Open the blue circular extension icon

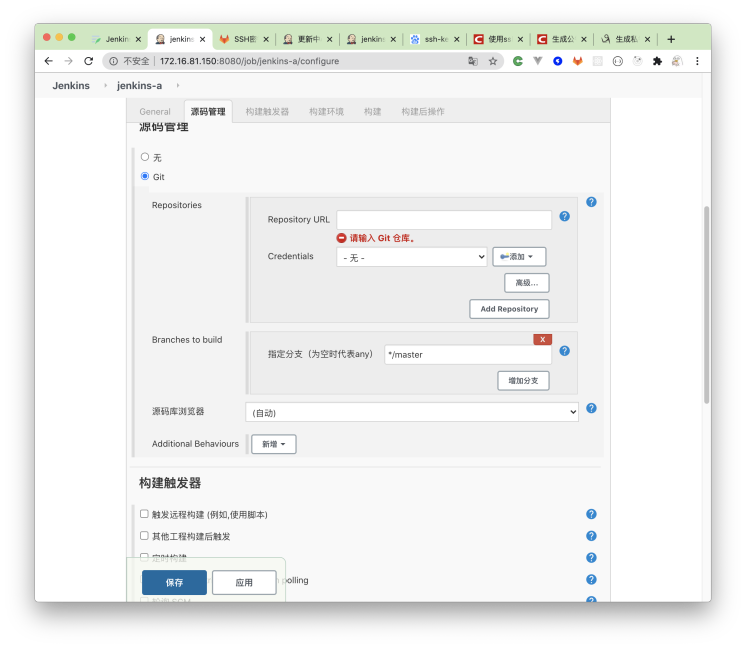click(558, 61)
